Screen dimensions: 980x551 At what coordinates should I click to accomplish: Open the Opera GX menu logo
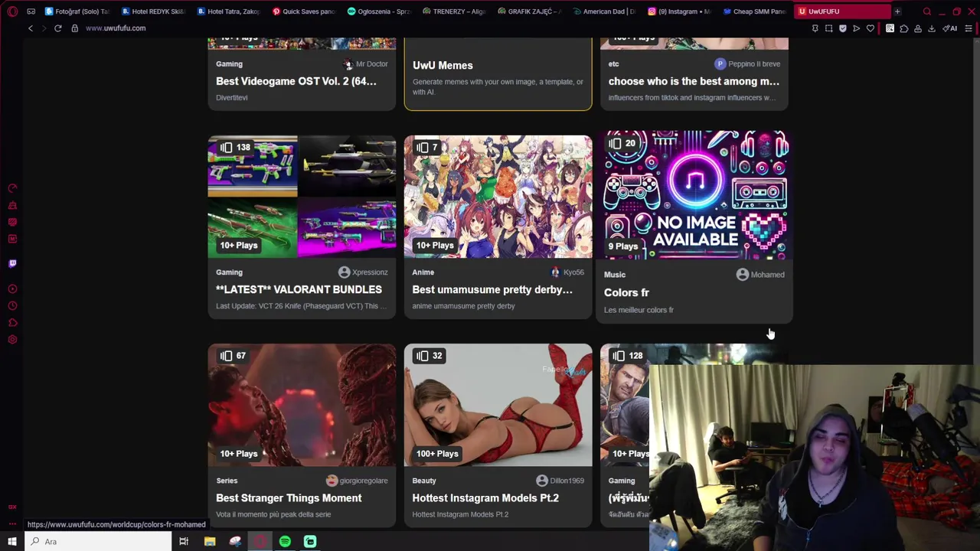tap(12, 11)
